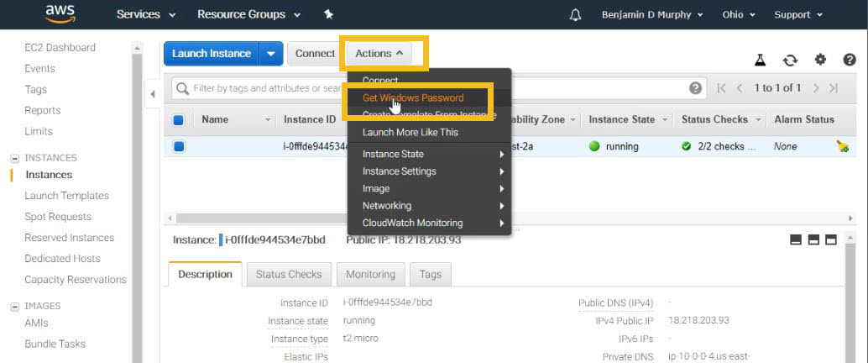Click the search magnifier icon

click(181, 88)
